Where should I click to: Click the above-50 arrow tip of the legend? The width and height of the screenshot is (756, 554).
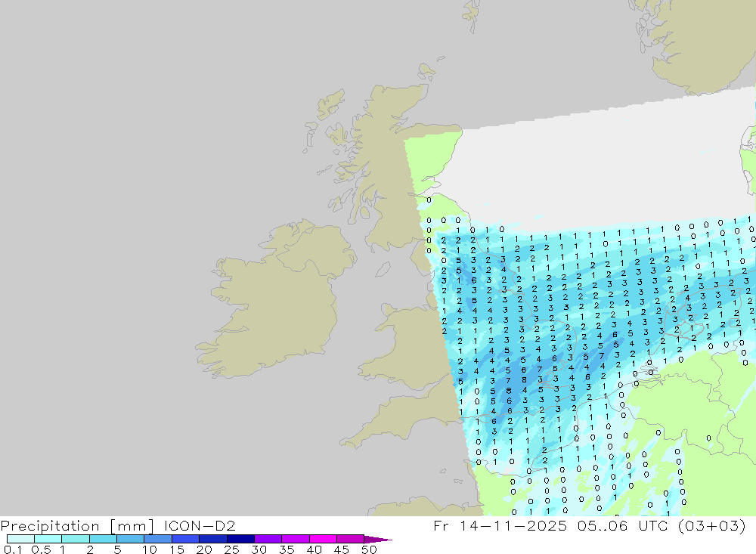coord(377,540)
